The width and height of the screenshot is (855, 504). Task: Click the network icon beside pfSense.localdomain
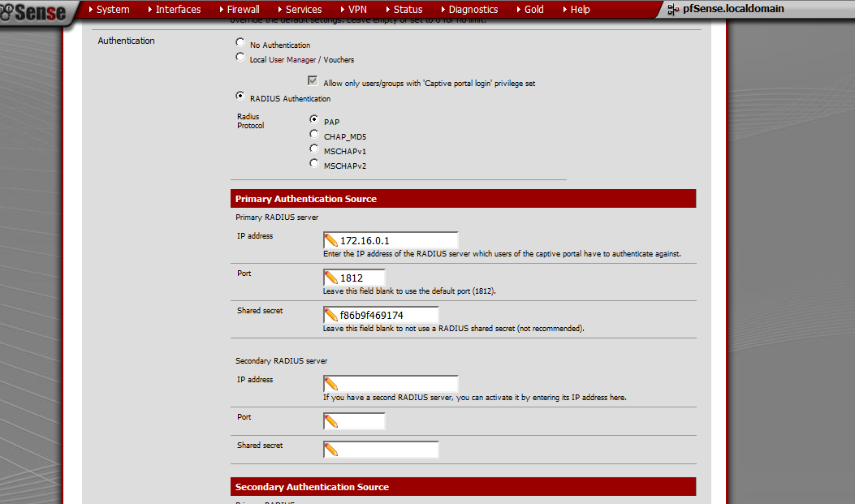tap(672, 10)
